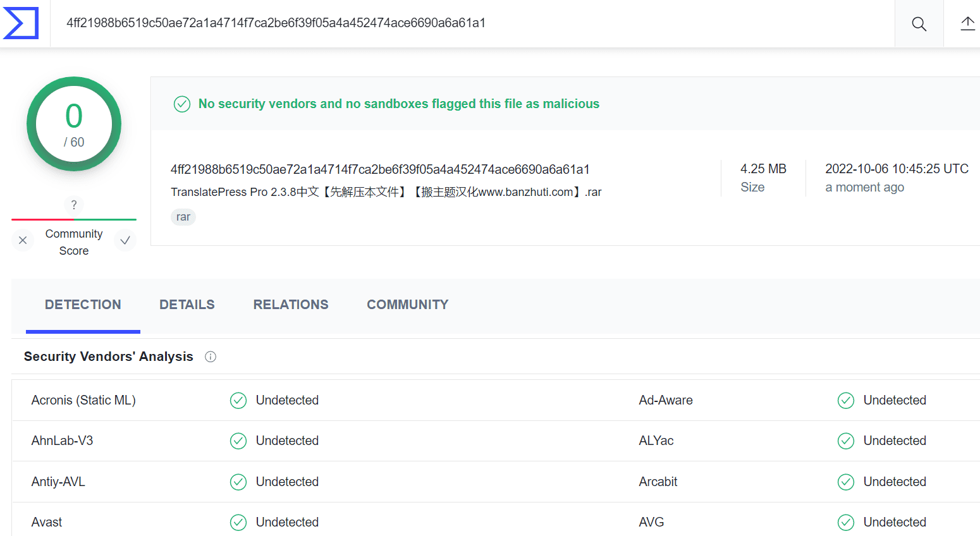Switch to the DETAILS tab
The image size is (980, 536).
187,305
